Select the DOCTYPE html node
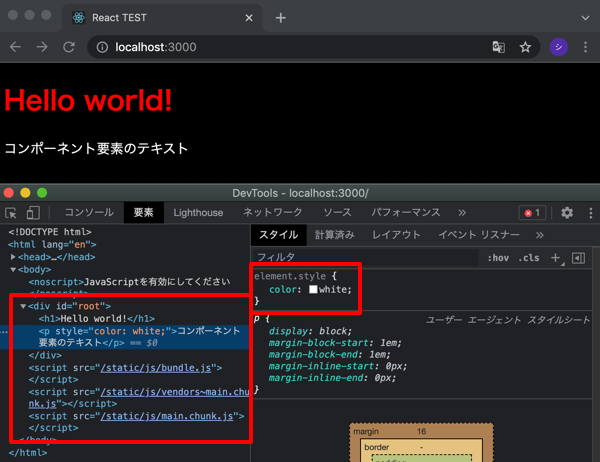600x462 pixels. [50, 232]
